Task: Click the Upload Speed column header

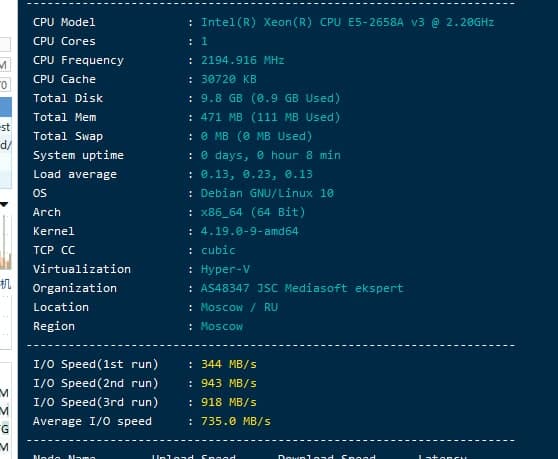Action: [194, 456]
